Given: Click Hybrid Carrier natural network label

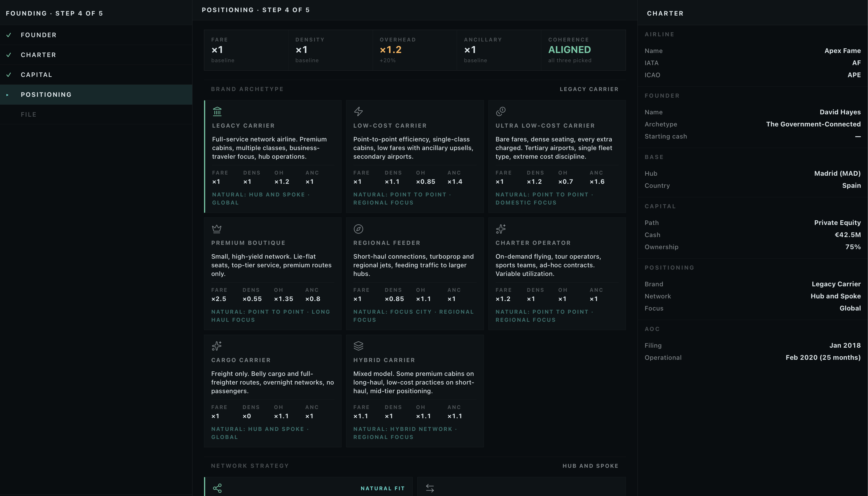Looking at the screenshot, I should tap(405, 433).
